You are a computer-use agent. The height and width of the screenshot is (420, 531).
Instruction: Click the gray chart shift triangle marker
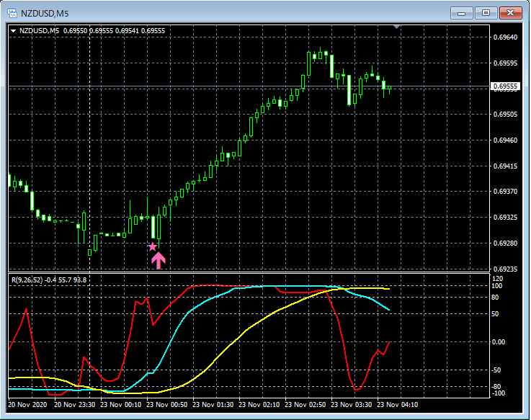tap(396, 27)
